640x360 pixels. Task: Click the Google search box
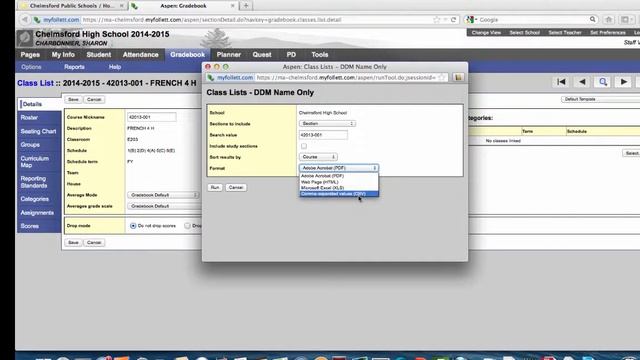tap(531, 20)
